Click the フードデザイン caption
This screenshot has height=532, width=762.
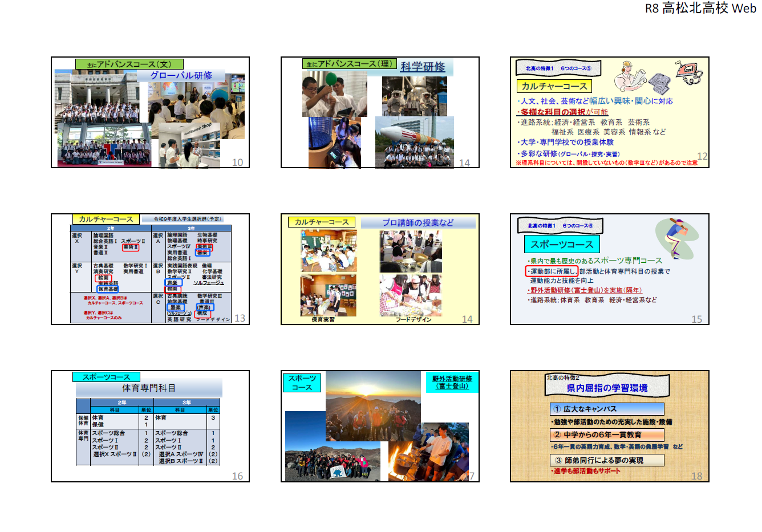(x=414, y=319)
